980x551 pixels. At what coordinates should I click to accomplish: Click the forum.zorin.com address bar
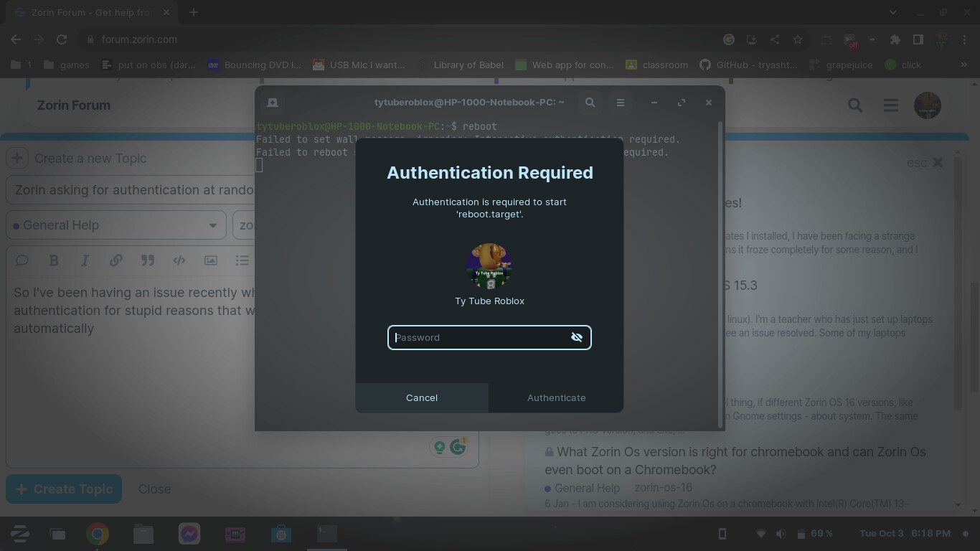pos(402,39)
